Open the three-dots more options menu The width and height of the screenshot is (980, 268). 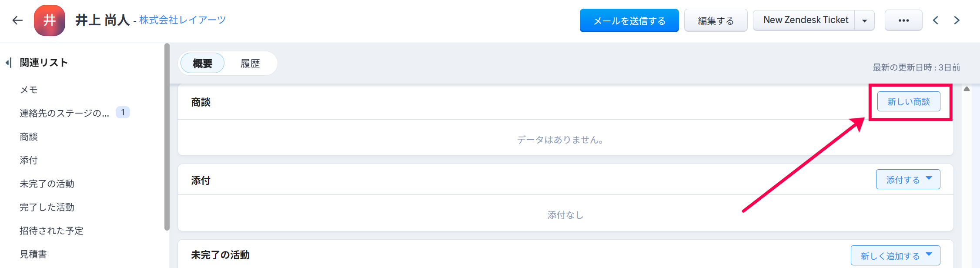[x=903, y=20]
